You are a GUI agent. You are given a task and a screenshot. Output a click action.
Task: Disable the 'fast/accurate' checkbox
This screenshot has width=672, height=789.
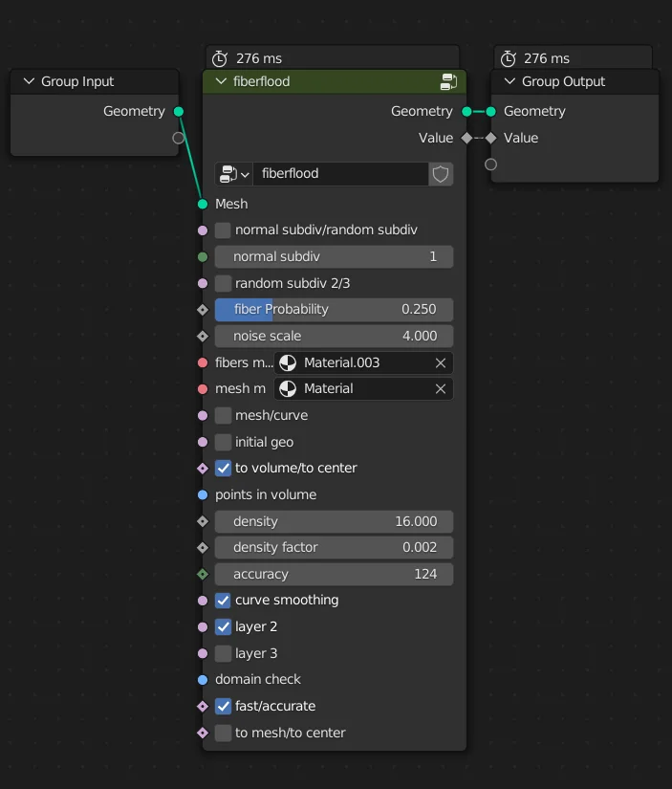coord(221,706)
